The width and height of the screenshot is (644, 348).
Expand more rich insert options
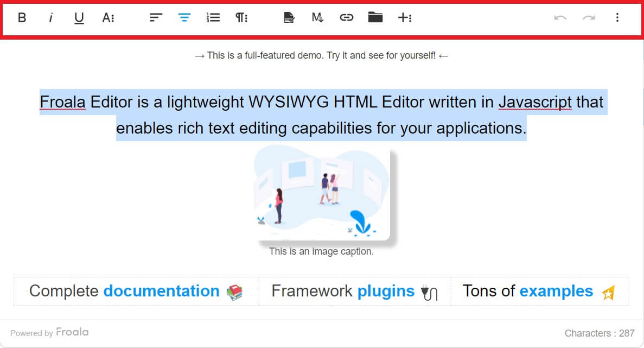click(405, 18)
